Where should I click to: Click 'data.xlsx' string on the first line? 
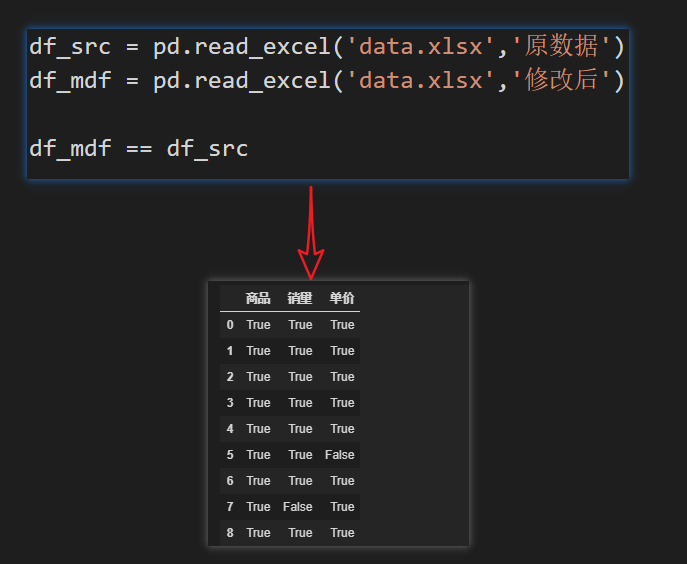421,46
